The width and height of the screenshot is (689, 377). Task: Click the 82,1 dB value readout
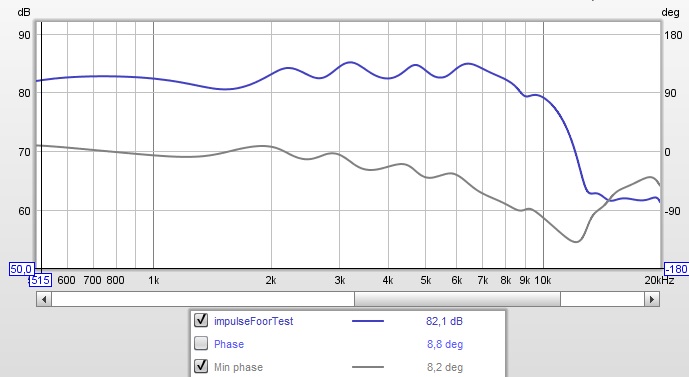444,321
